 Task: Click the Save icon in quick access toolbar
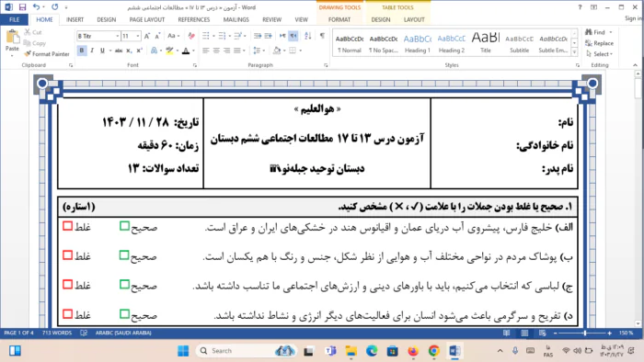[x=22, y=7]
